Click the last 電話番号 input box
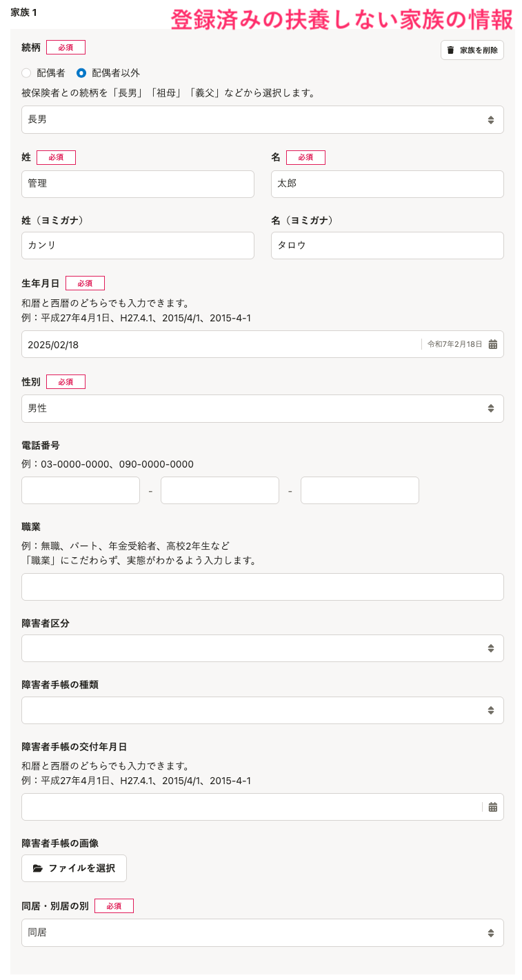Viewport: 522px width, 980px height. (359, 490)
